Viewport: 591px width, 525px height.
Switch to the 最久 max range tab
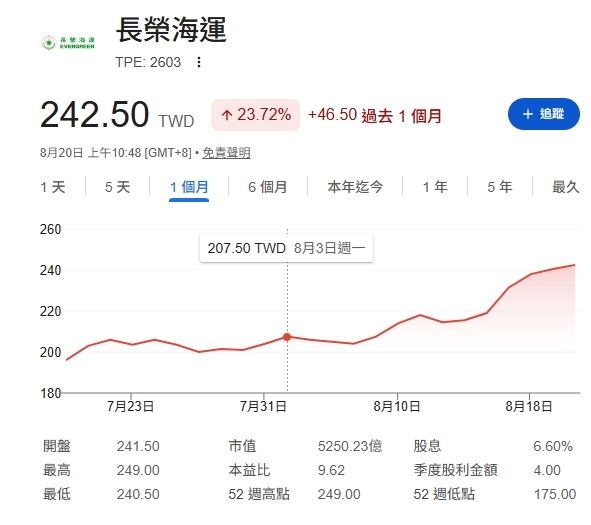click(x=566, y=187)
